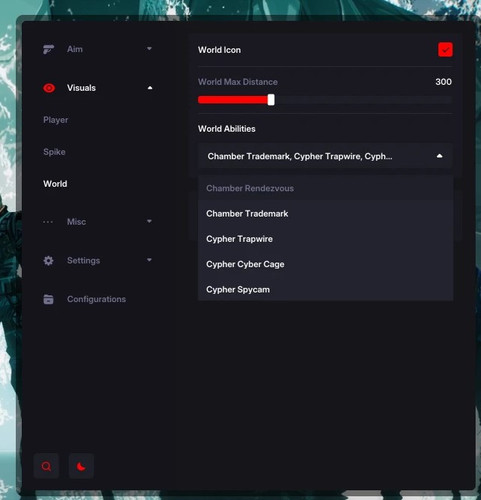
Task: Click the World Icon label
Action: tap(219, 50)
